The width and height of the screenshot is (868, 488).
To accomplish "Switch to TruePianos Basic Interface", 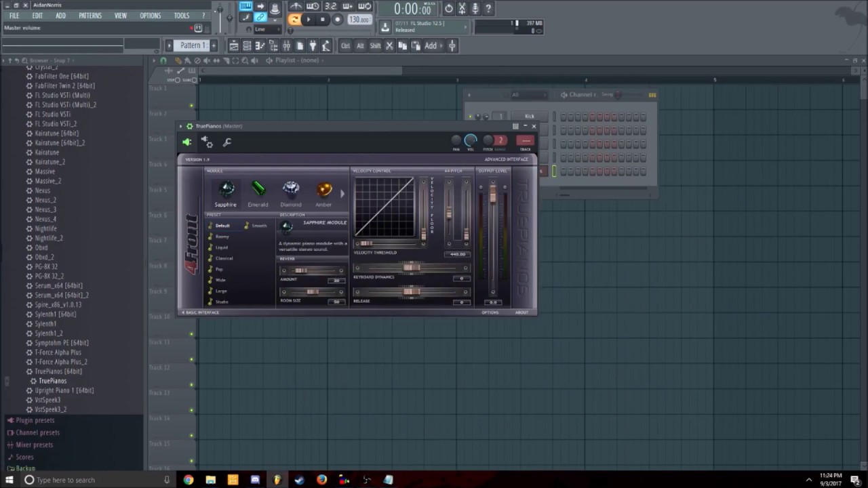I will 201,312.
